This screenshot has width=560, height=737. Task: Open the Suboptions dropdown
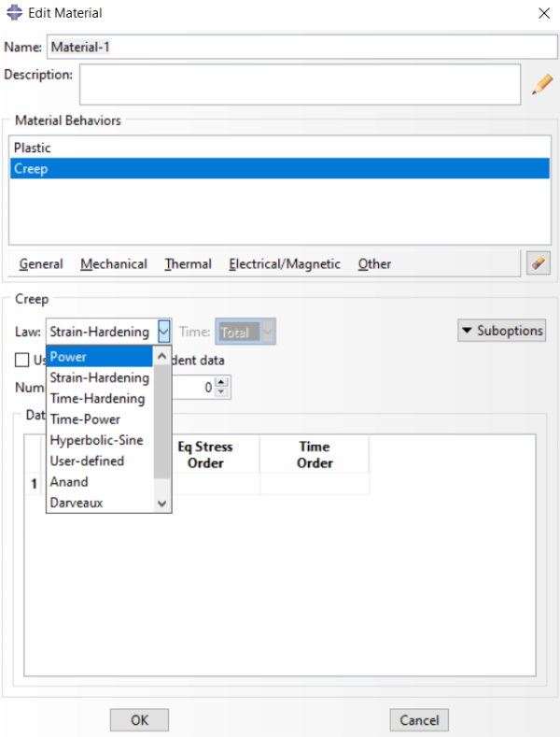(501, 331)
